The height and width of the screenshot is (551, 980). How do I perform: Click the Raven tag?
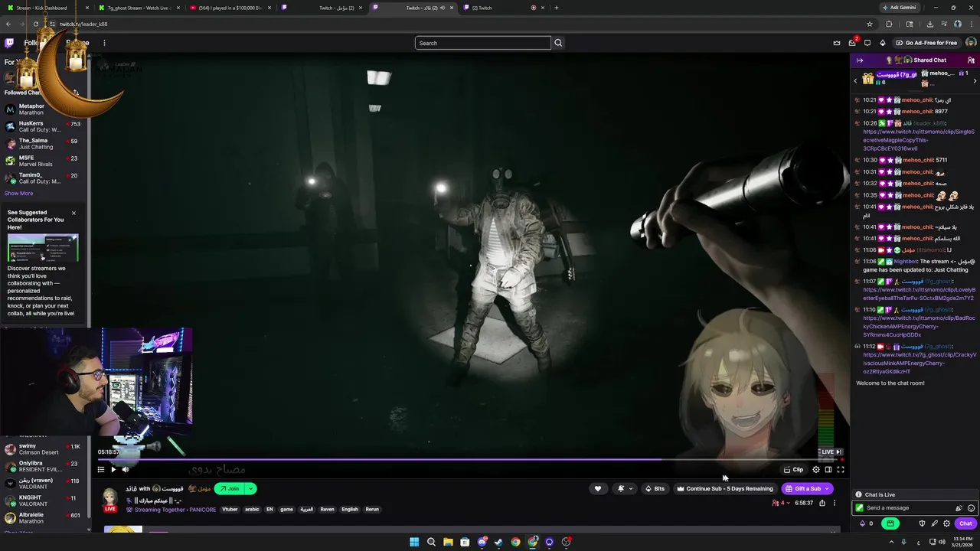327,509
